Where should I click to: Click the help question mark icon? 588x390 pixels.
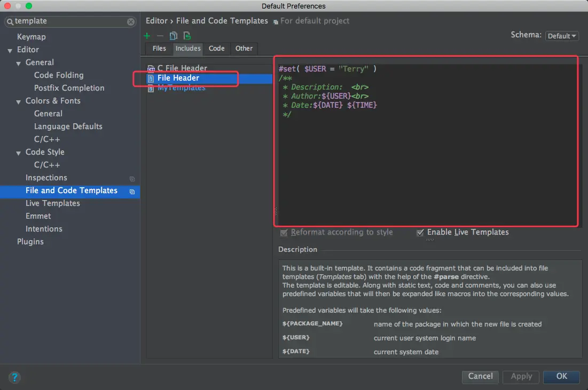coord(14,377)
